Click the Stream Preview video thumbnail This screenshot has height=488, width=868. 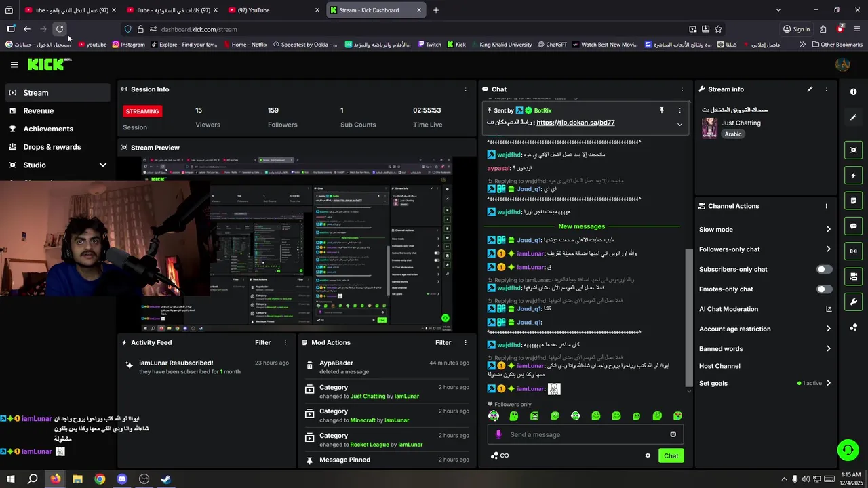(x=297, y=244)
